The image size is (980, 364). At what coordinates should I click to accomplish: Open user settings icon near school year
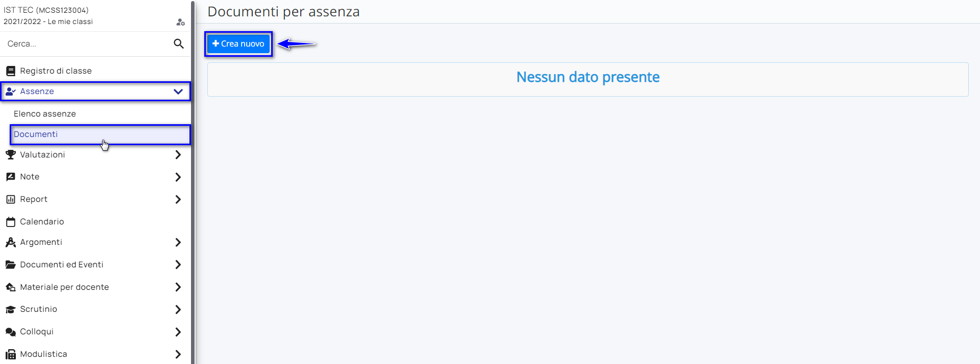point(180,22)
